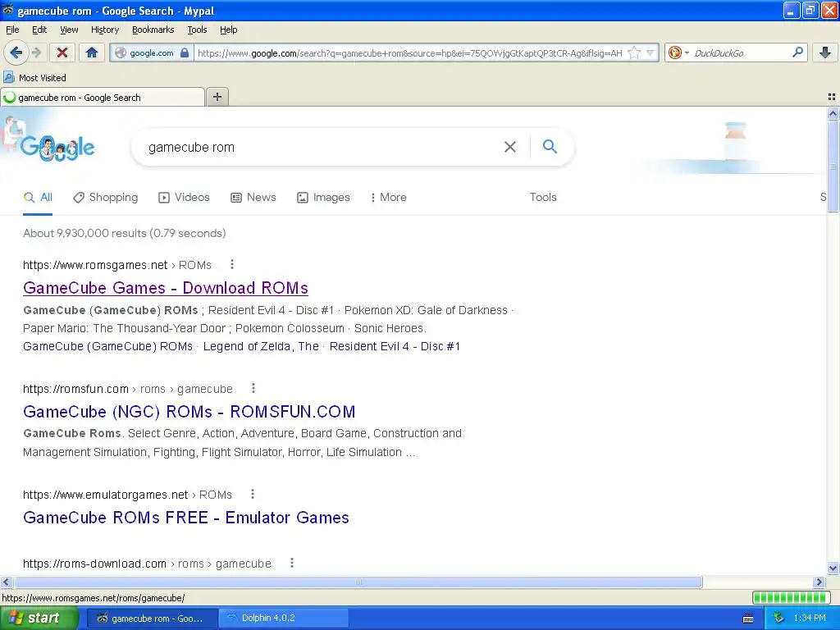Clear the search query with the X
This screenshot has width=840, height=630.
pyautogui.click(x=510, y=147)
